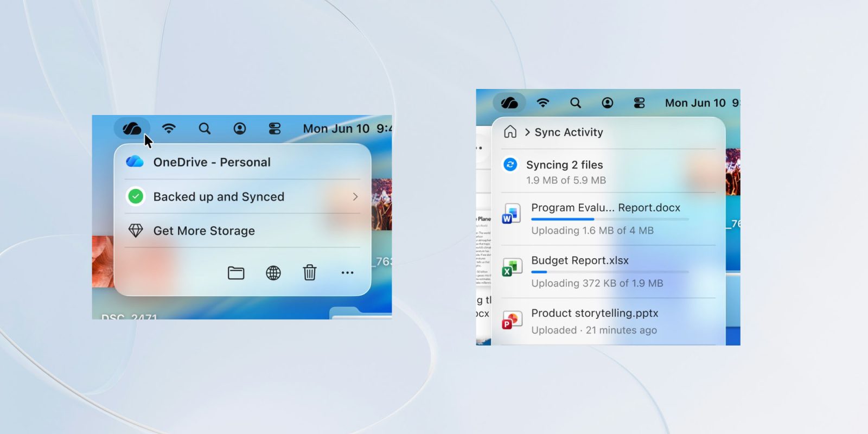868x434 pixels.
Task: Click the OneDrive cloud icon above Sync Activity
Action: pos(509,103)
